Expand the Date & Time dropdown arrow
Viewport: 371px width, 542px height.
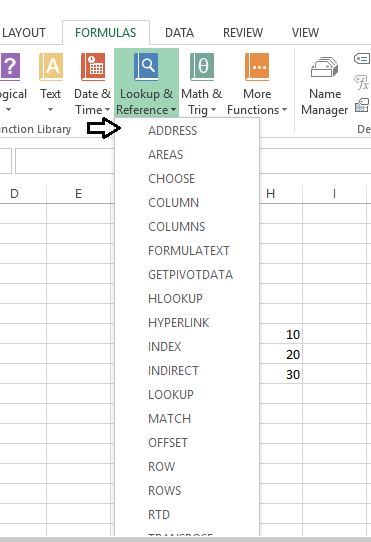point(108,110)
